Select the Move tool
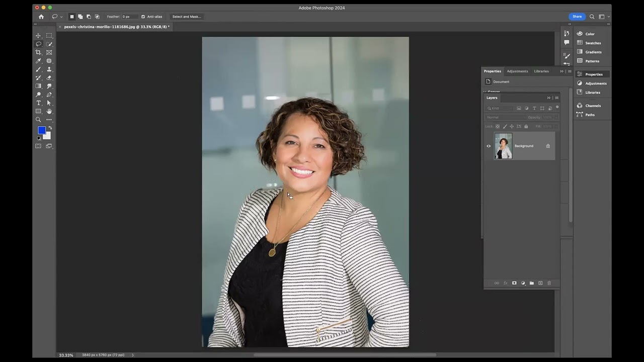This screenshot has height=362, width=644. coord(38,36)
